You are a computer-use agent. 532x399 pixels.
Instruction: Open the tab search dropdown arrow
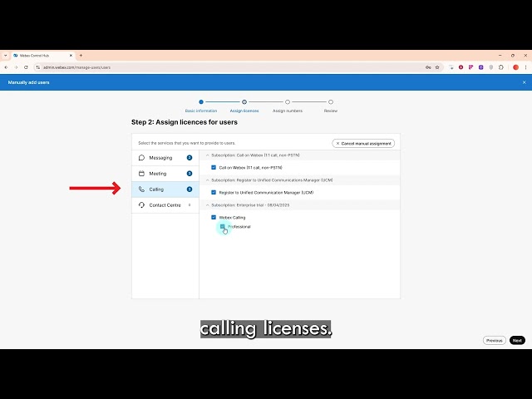pyautogui.click(x=6, y=56)
